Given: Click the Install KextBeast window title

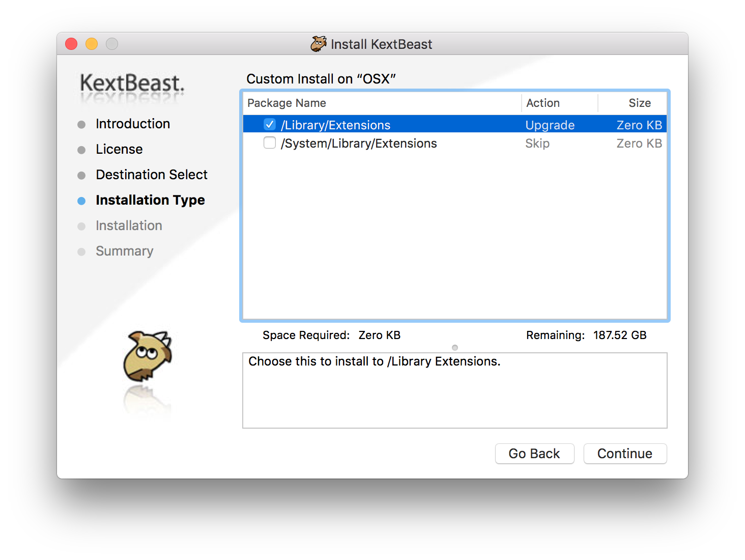Looking at the screenshot, I should point(381,44).
